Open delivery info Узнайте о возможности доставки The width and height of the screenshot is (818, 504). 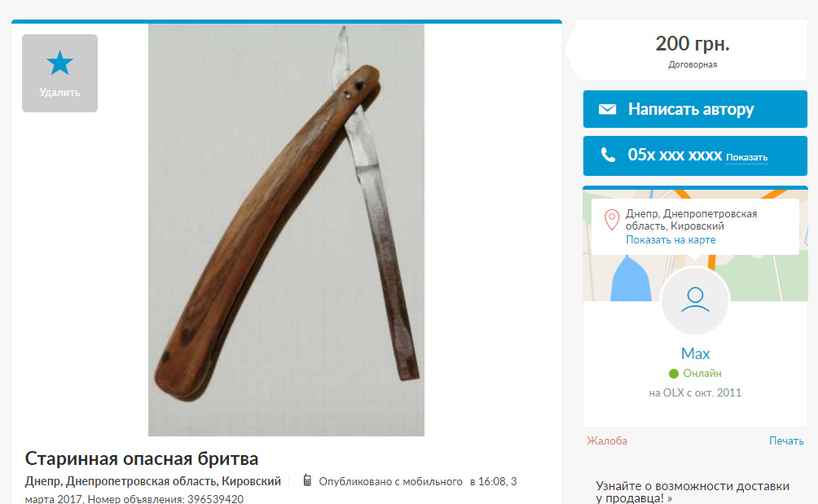[693, 492]
